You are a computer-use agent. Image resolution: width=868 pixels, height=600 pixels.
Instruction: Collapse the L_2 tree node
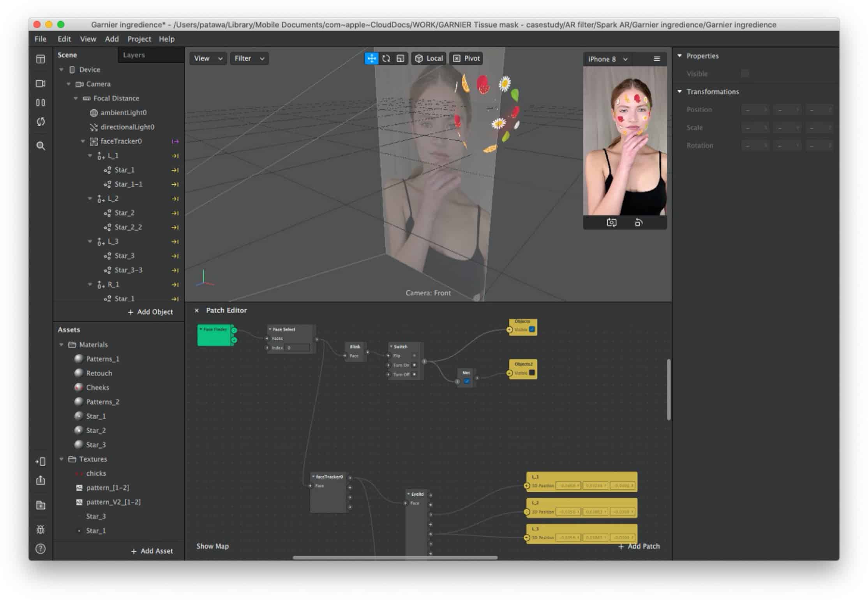click(x=90, y=199)
